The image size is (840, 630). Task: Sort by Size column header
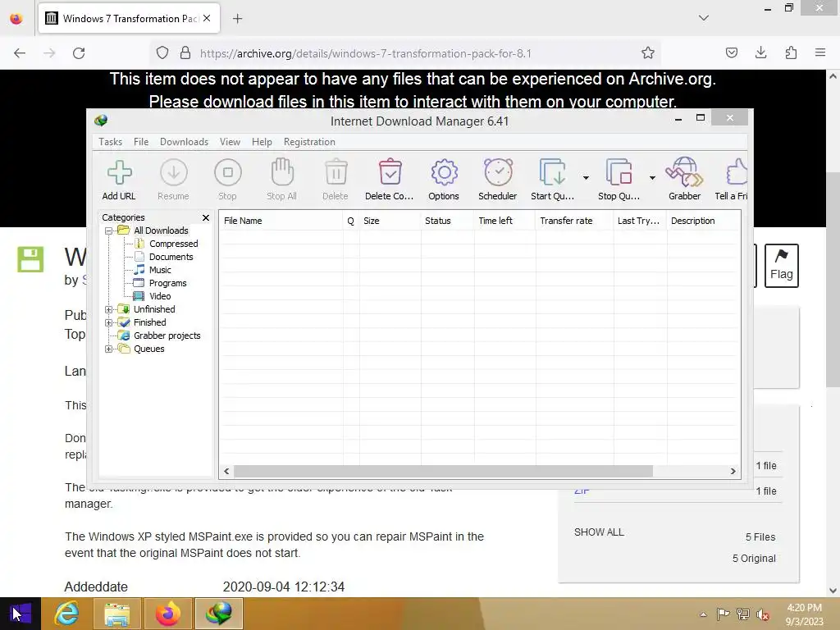[x=390, y=221]
